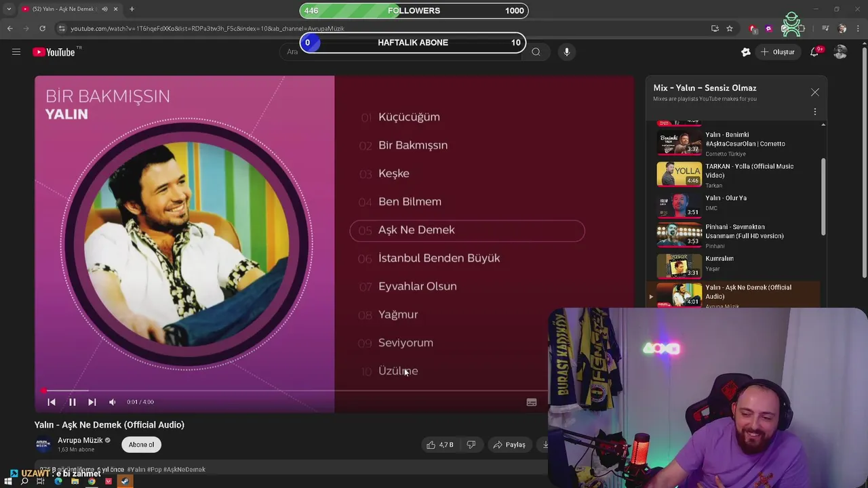The image size is (868, 488).
Task: Go back with the browser back arrow
Action: click(x=10, y=28)
